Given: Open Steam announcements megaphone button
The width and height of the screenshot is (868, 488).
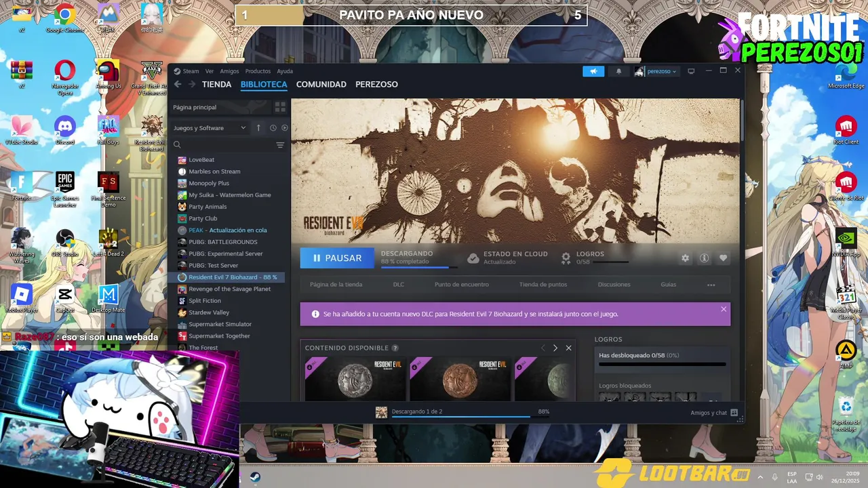Looking at the screenshot, I should 593,71.
